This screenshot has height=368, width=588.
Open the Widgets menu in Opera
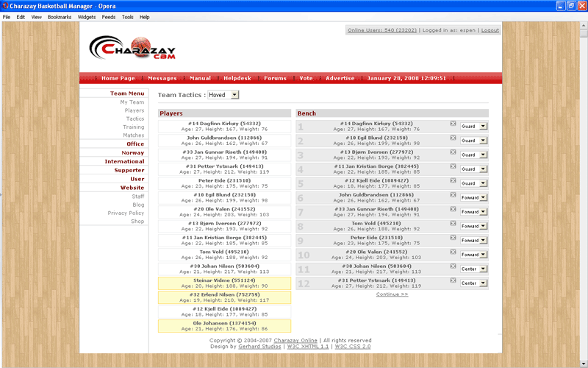[86, 16]
